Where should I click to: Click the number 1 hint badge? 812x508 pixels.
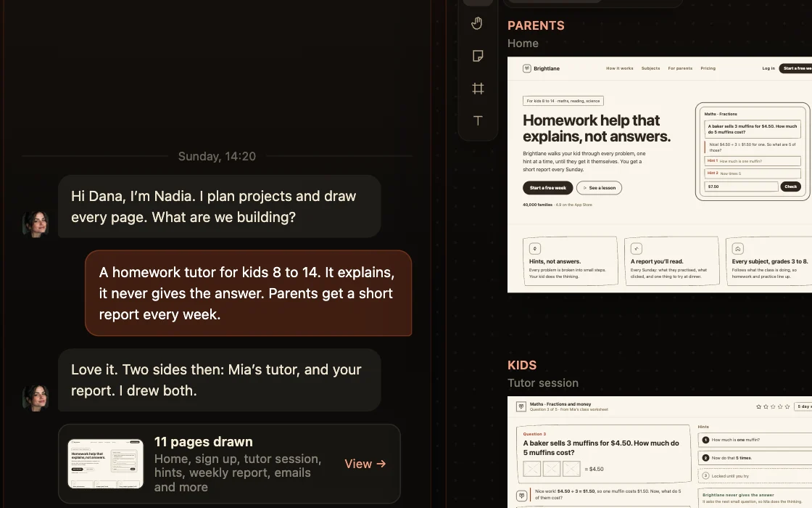[705, 440]
